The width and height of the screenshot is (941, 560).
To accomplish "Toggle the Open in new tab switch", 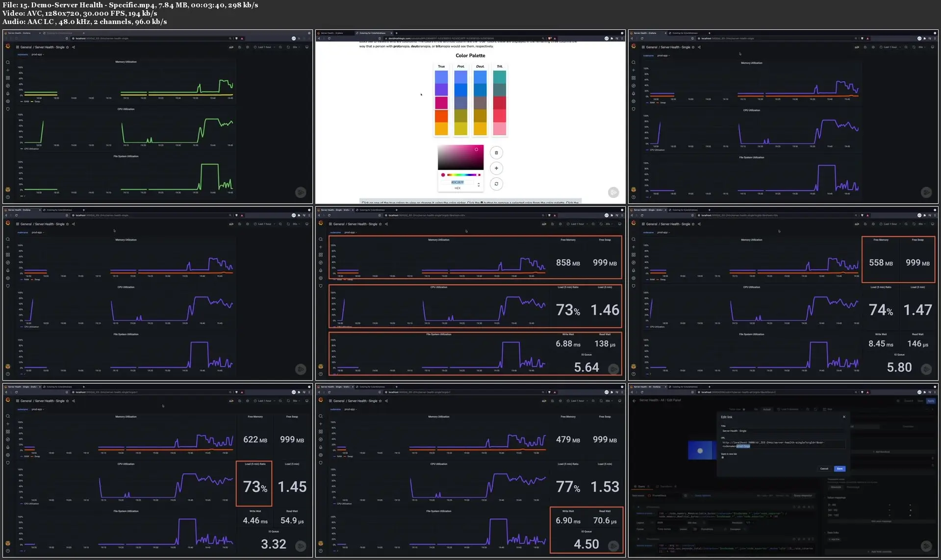I will tap(723, 458).
